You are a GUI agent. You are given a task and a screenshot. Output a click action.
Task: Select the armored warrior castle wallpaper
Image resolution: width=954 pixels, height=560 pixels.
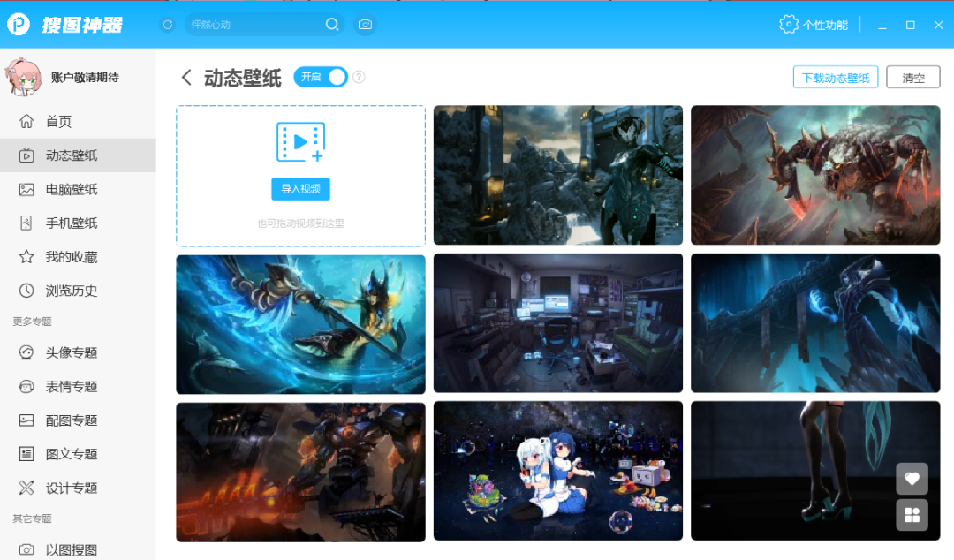point(558,175)
